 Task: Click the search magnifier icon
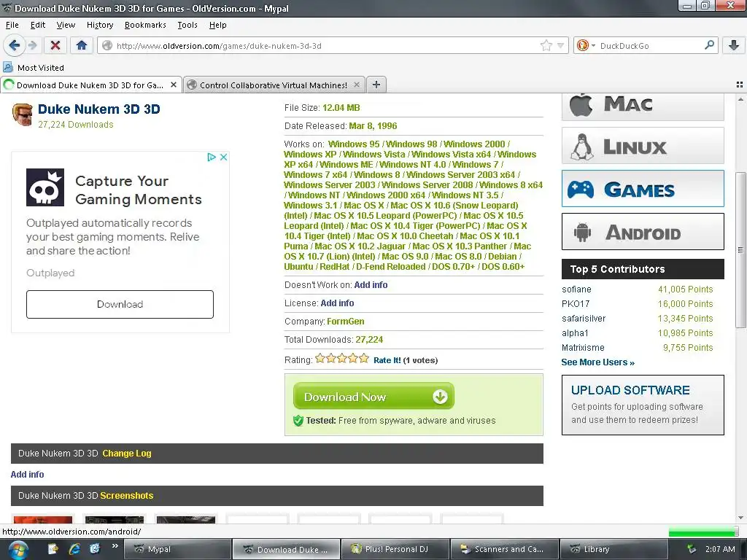[x=709, y=45]
